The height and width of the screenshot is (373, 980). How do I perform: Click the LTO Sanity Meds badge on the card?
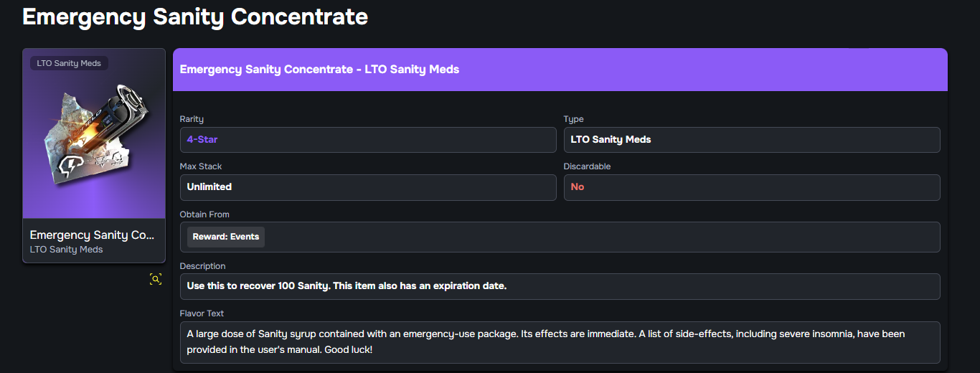[69, 63]
